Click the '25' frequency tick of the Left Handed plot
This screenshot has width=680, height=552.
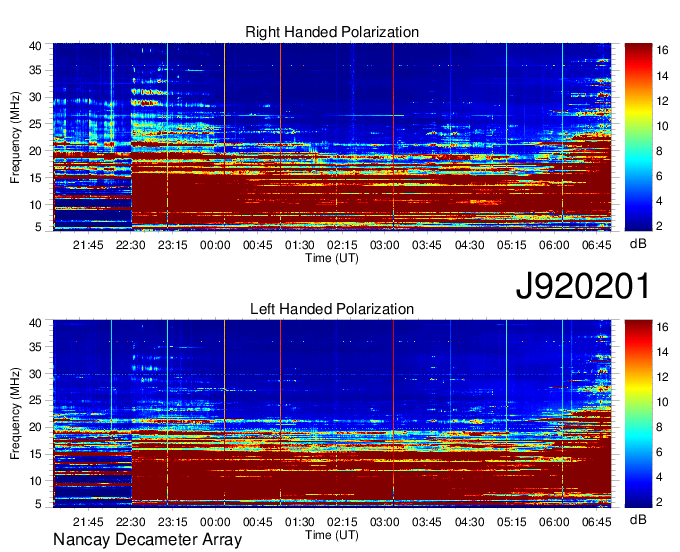35,400
